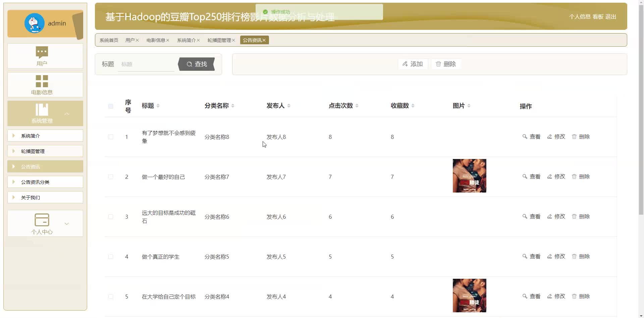Expand the 系统简介 sidebar item
This screenshot has height=318, width=644.
(45, 136)
